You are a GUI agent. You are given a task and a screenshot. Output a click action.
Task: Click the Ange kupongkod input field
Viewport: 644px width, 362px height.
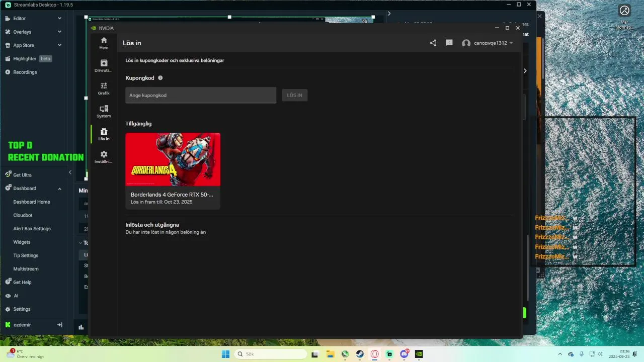click(x=201, y=95)
